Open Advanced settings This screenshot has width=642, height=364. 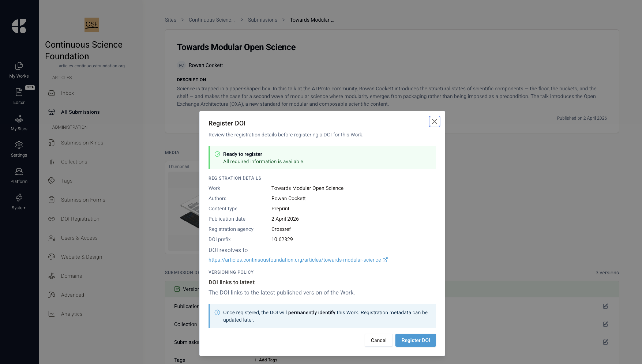(72, 295)
